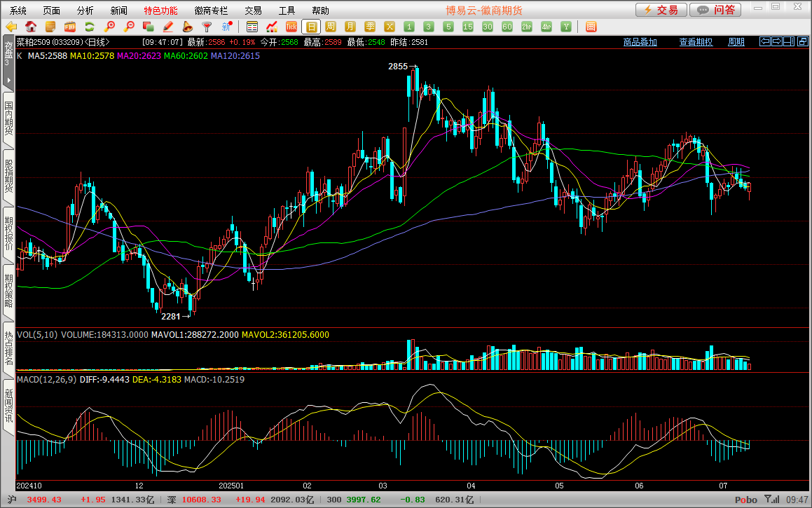812x508 pixels.
Task: Open the 工具 menu
Action: pos(287,11)
